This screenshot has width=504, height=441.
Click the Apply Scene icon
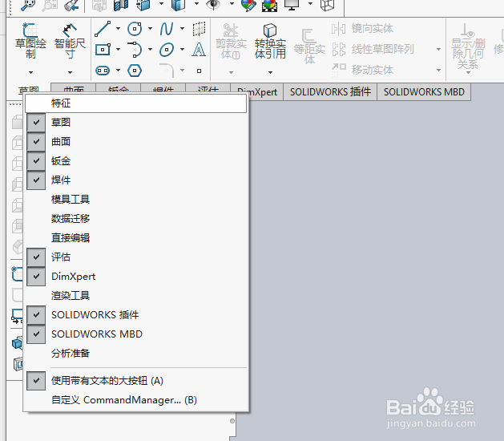pos(269,5)
